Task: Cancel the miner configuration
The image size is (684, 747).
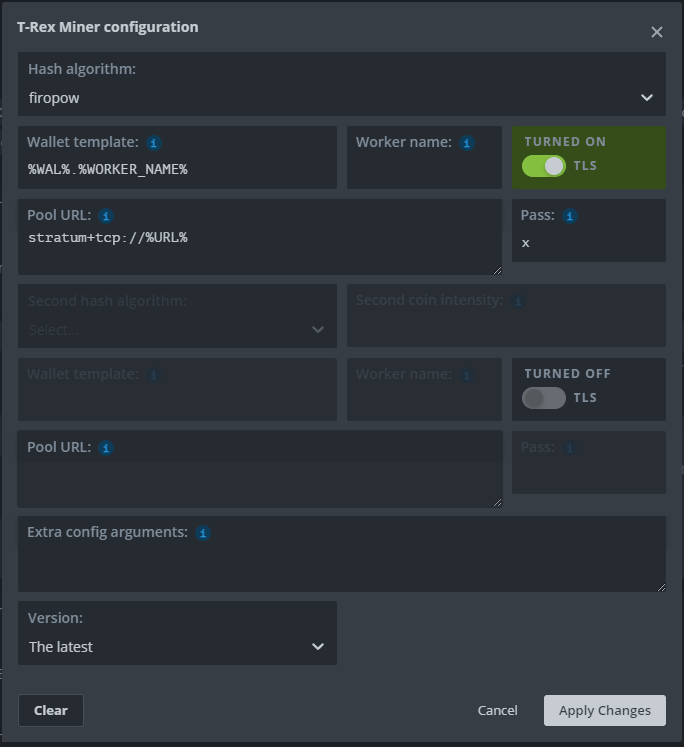Action: pos(497,710)
